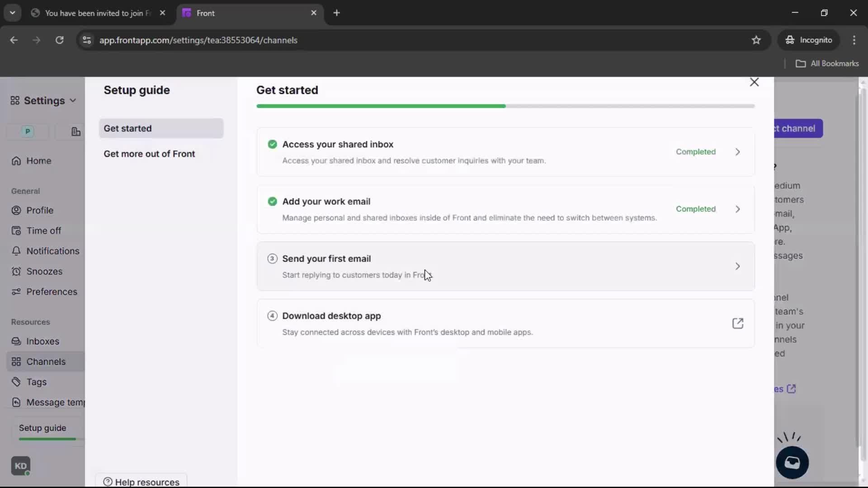Open Inboxes in the sidebar
868x488 pixels.
coord(42,341)
